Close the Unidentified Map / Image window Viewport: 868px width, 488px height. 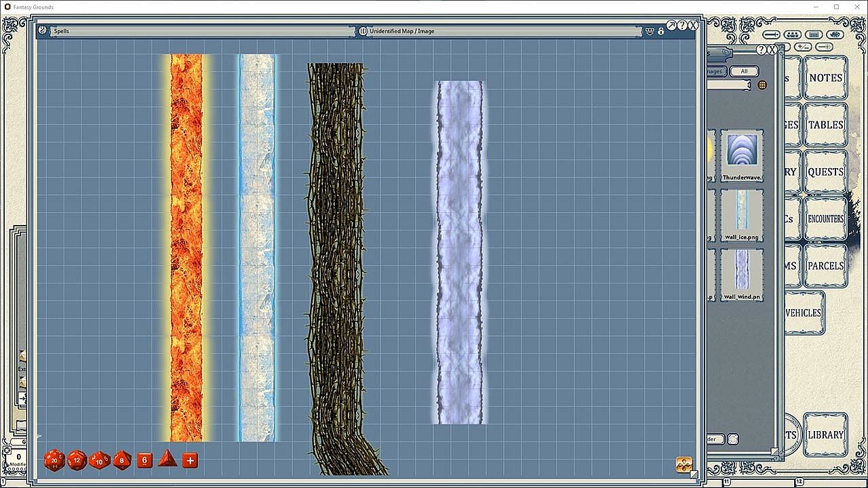(x=693, y=26)
